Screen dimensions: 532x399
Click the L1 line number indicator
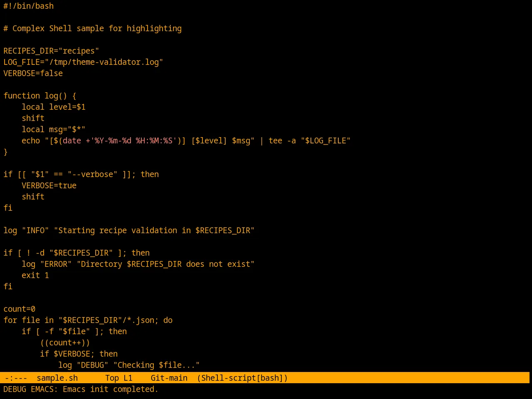pos(128,378)
